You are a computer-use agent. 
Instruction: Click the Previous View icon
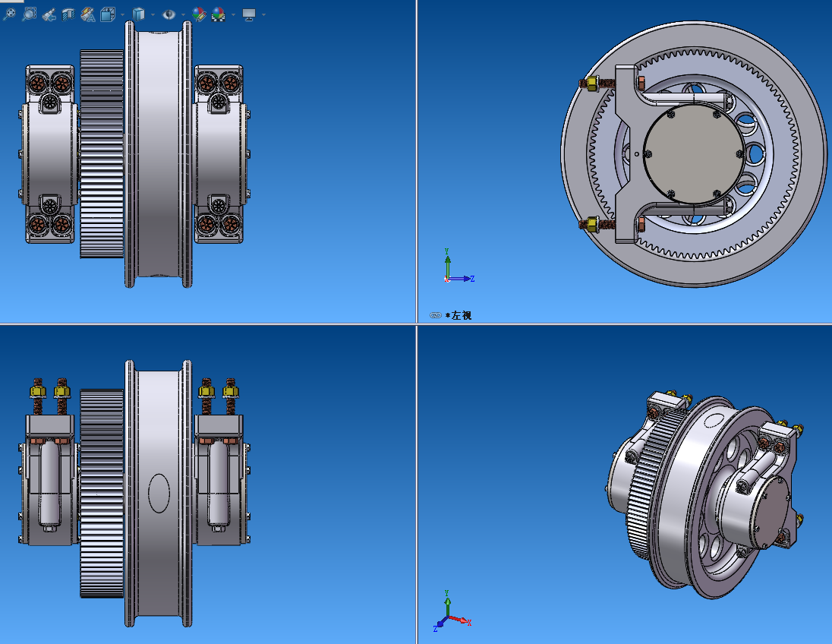coord(49,15)
